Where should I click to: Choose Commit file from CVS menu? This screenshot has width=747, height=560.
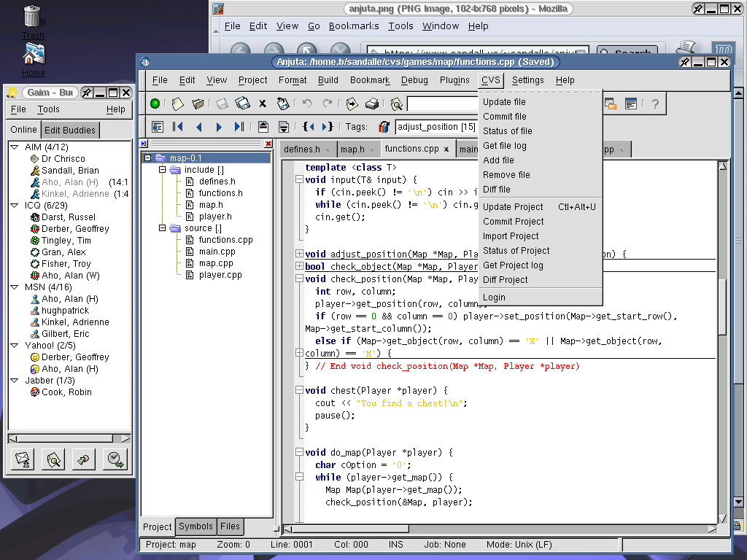pyautogui.click(x=504, y=117)
